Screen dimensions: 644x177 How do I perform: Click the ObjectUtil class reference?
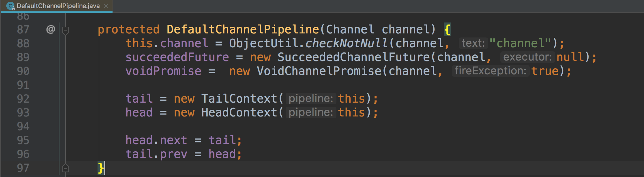263,43
